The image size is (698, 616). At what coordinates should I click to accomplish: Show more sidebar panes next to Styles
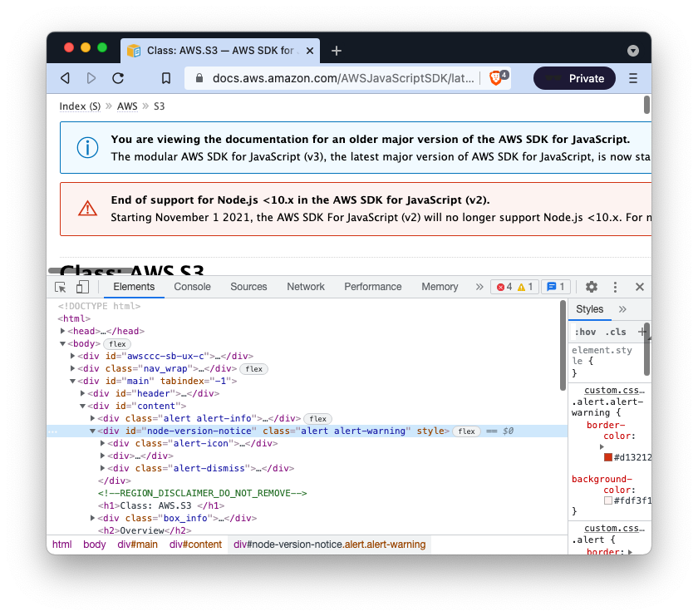[x=622, y=309]
